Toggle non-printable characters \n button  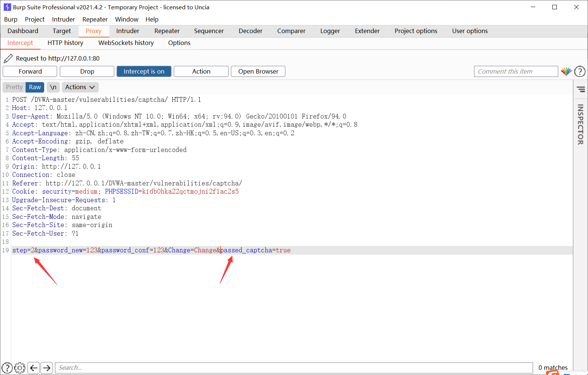tap(53, 87)
